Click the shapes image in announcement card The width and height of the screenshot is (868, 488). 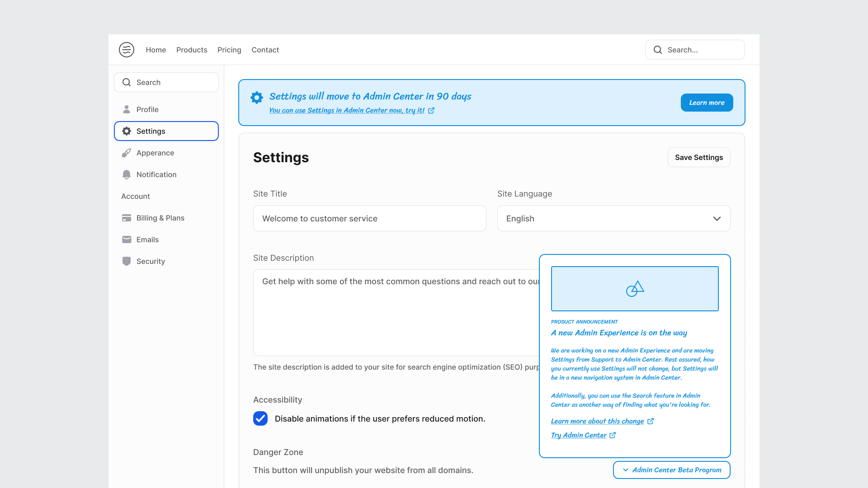[635, 289]
